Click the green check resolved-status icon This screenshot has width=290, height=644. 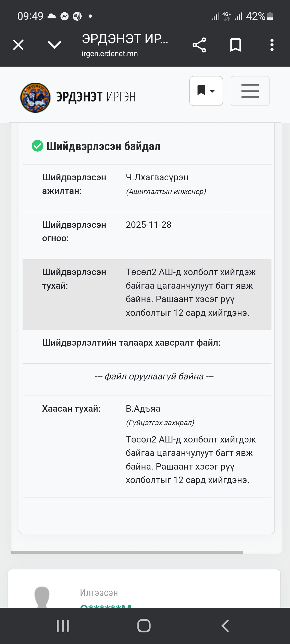click(x=37, y=146)
